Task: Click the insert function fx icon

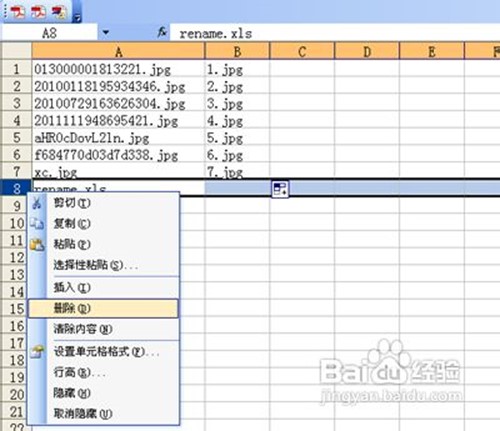Action: tap(162, 33)
